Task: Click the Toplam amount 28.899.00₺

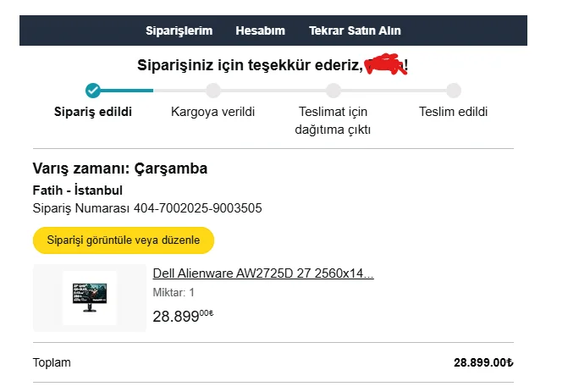Action: pyautogui.click(x=483, y=362)
